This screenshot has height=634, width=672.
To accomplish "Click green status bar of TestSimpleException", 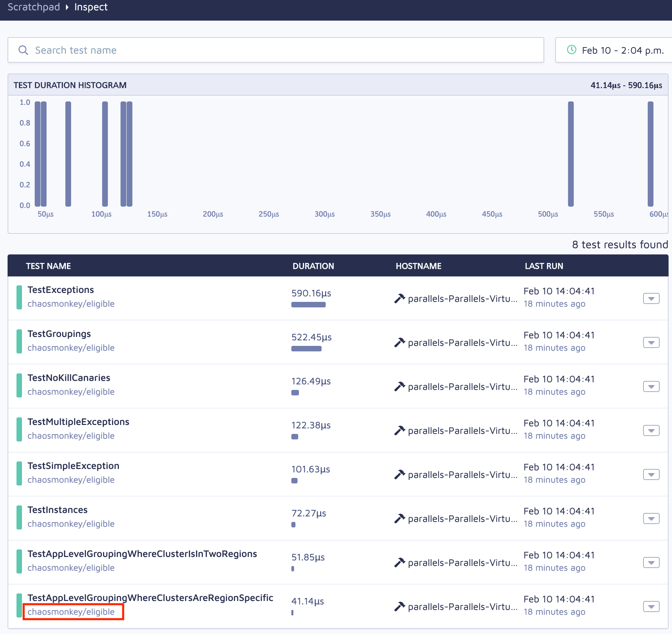I will (19, 473).
